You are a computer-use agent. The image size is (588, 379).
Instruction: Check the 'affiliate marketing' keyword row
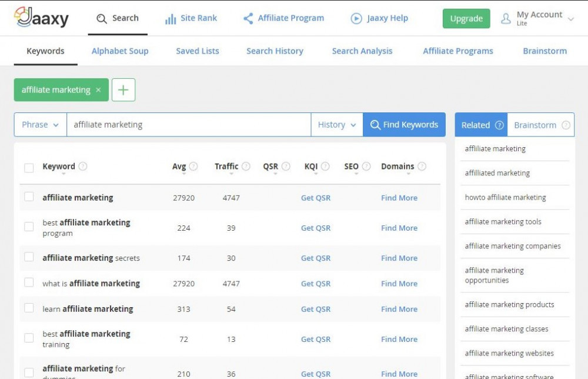(29, 197)
